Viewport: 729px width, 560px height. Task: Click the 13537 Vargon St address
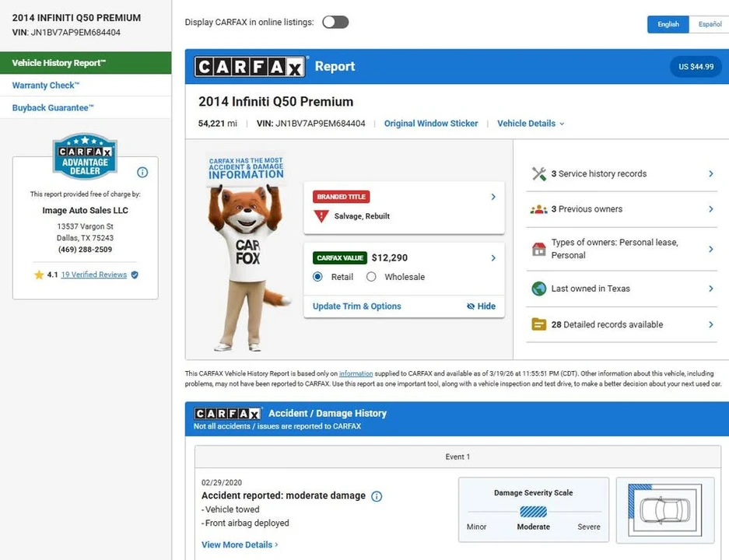(85, 227)
